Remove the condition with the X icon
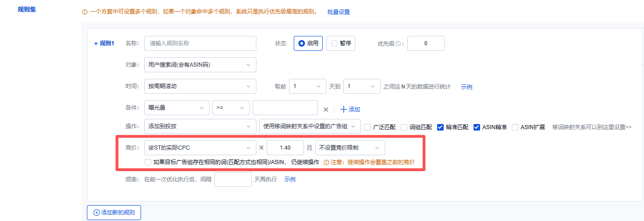The width and height of the screenshot is (644, 221). [326, 109]
